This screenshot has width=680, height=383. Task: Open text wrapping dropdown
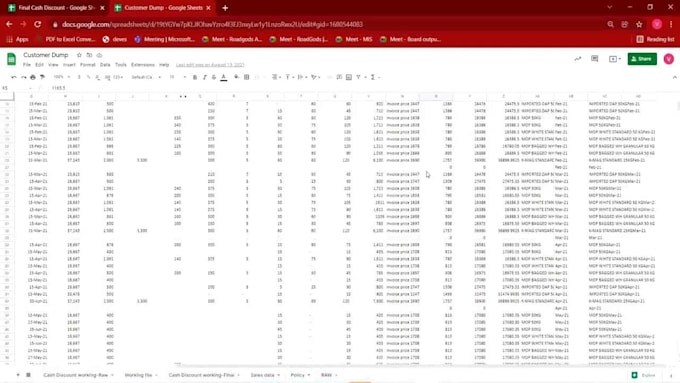point(302,77)
